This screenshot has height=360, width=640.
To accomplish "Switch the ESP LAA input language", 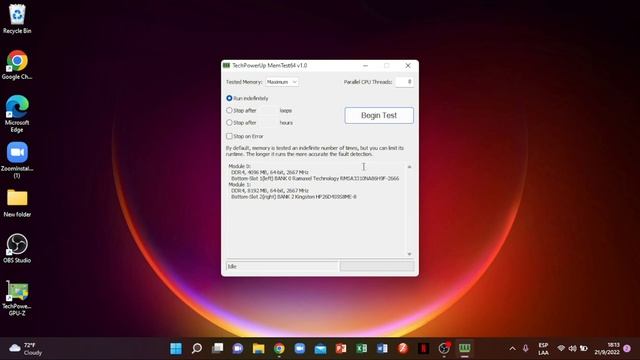I will (543, 349).
